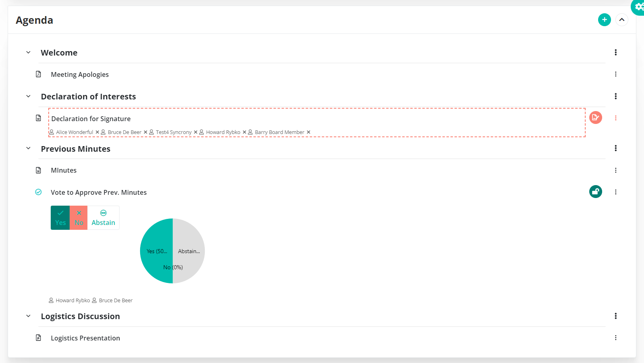Click PDF icon beside Meeting Apologies

tap(38, 74)
